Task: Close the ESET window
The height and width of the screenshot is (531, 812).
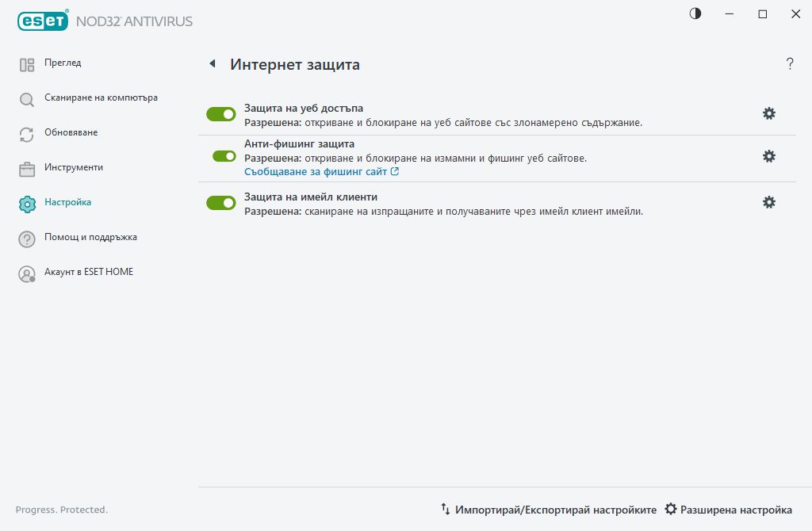Action: click(x=796, y=14)
